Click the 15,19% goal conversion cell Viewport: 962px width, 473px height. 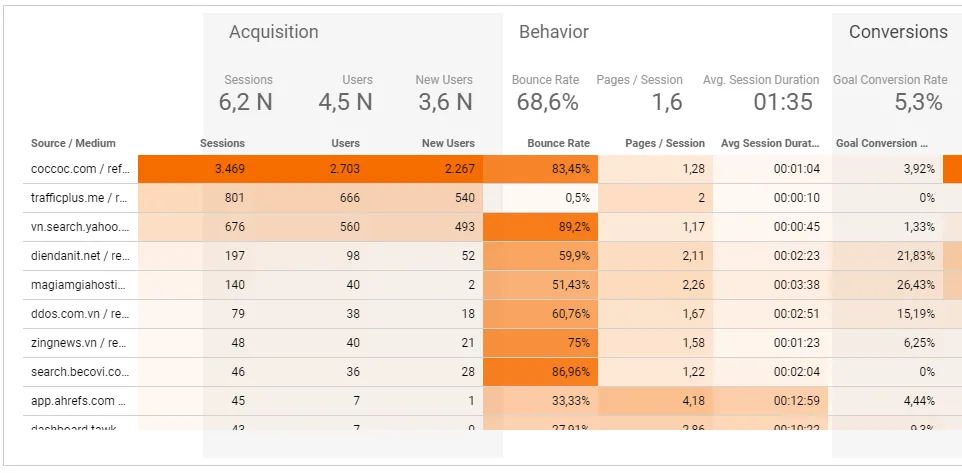[885, 313]
